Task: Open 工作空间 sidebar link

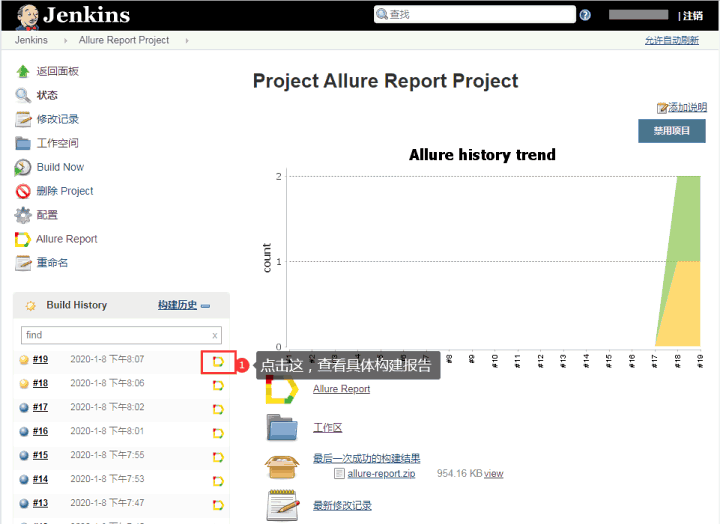Action: click(x=57, y=143)
